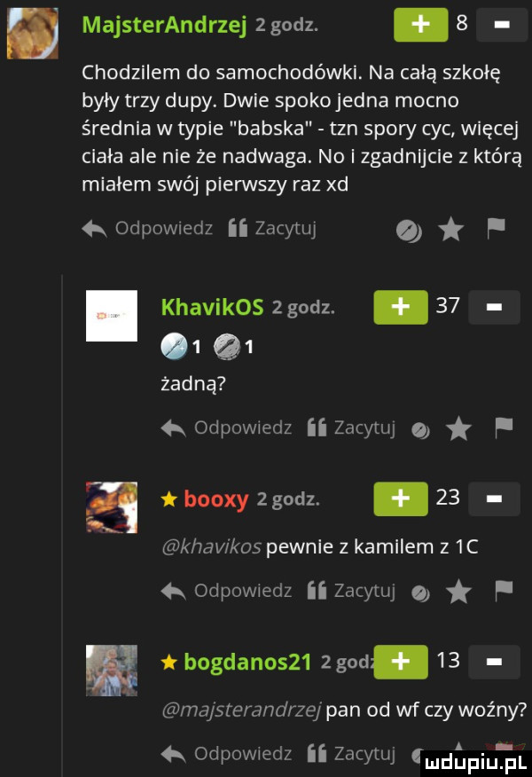The image size is (532, 777).
Task: Star KhavikOS's comment 'żadną?'
Action: 459,429
